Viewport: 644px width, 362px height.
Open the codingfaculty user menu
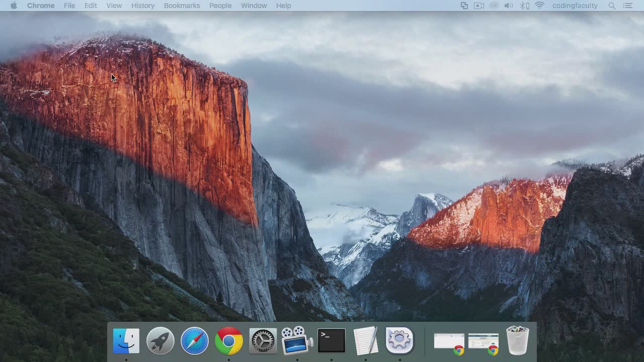(x=575, y=6)
